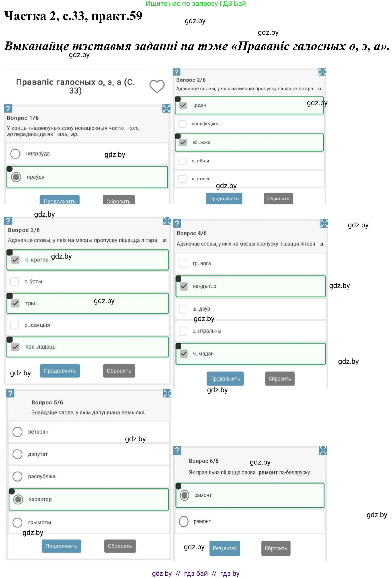Tick the тр..вога checkbox
The image size is (392, 578).
click(183, 263)
